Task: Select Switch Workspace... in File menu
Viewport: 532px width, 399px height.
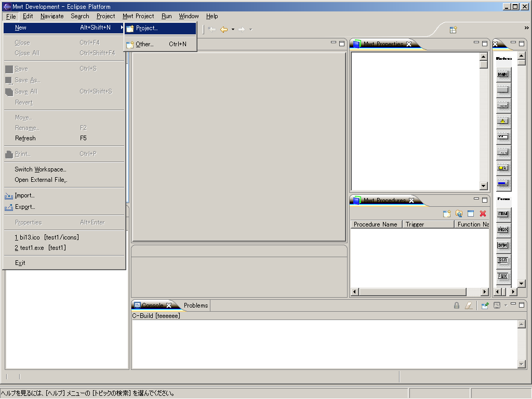Action: 64,169
